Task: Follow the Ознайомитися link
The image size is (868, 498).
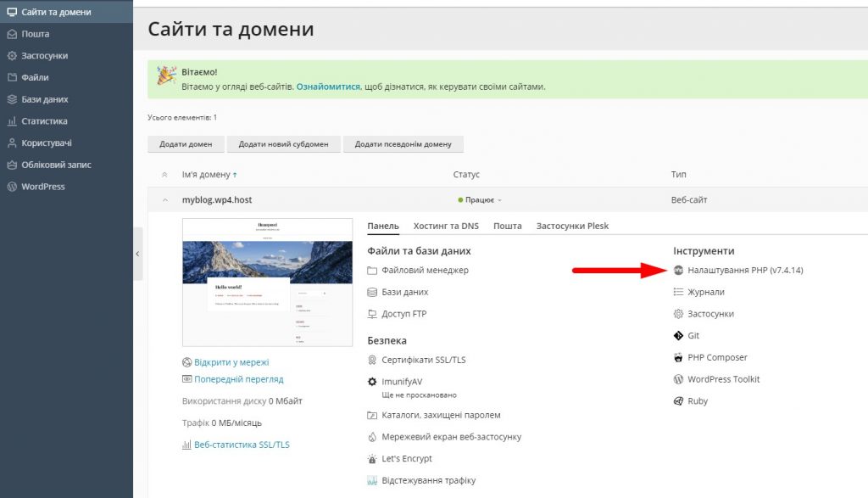Action: click(328, 87)
